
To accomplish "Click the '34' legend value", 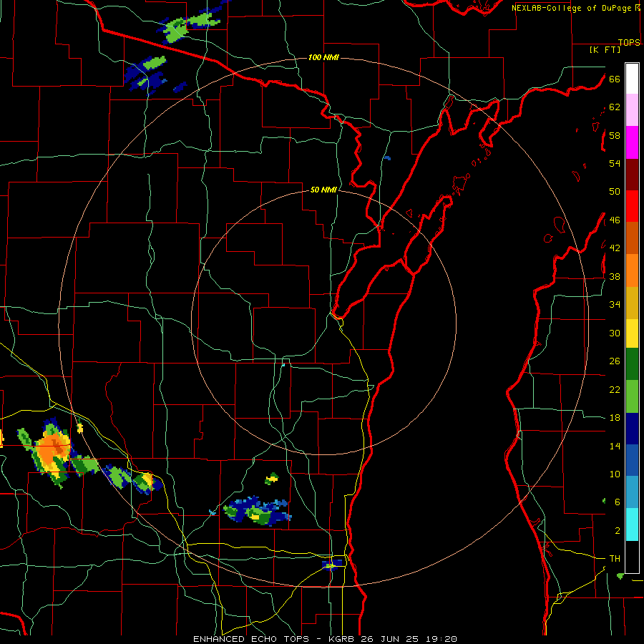I will coord(615,305).
